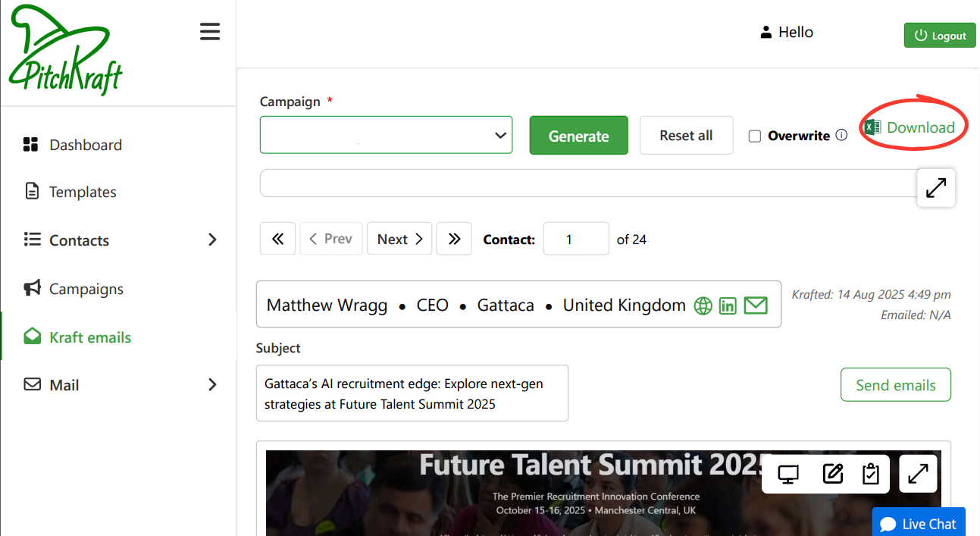Expand the email preview to fullscreen
Image resolution: width=980 pixels, height=536 pixels.
[x=918, y=474]
